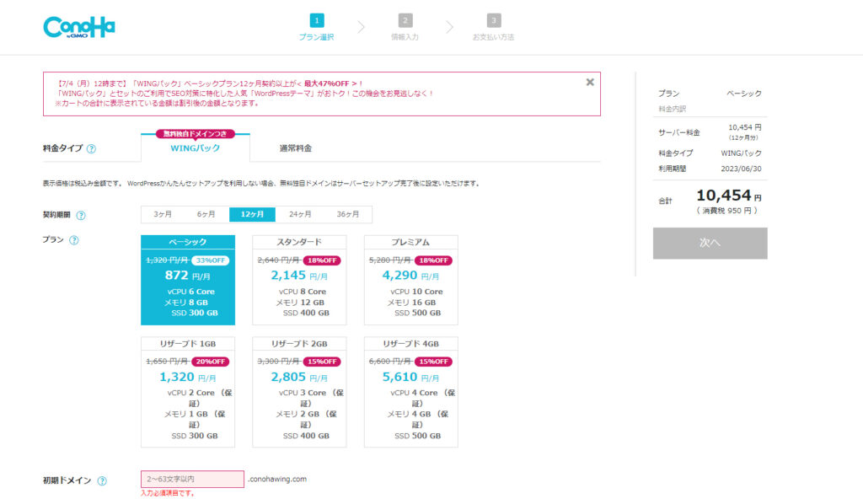863x504 pixels.
Task: Choose the 12ヶ月 contract period
Action: 252,214
